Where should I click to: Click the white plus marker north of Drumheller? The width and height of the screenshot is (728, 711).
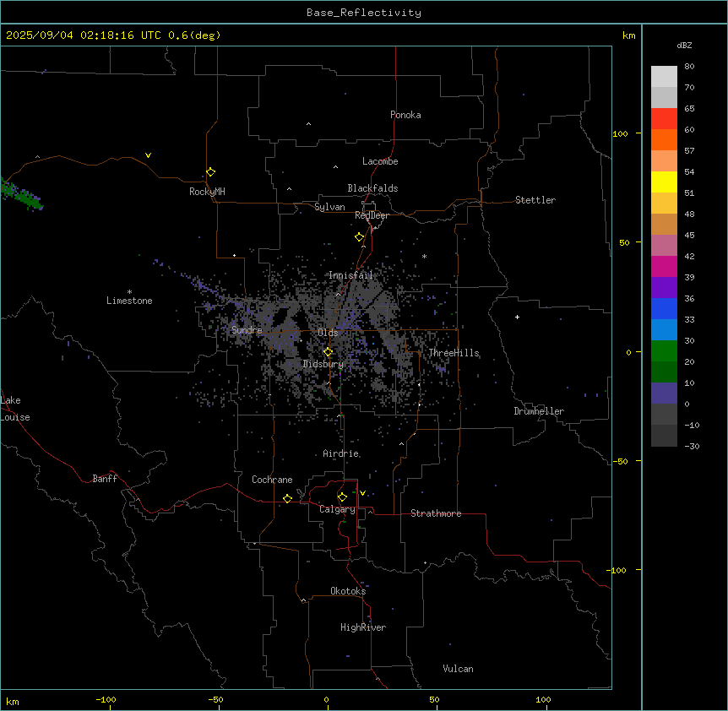[x=517, y=317]
